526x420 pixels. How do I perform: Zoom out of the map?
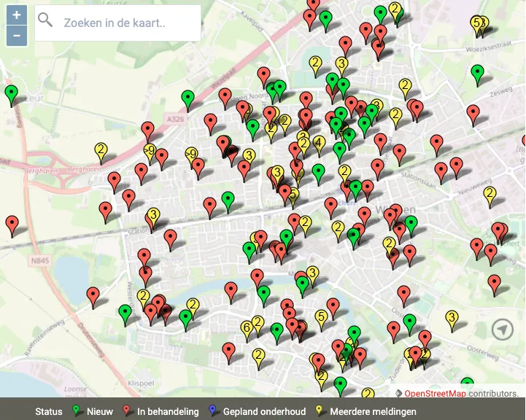[17, 35]
